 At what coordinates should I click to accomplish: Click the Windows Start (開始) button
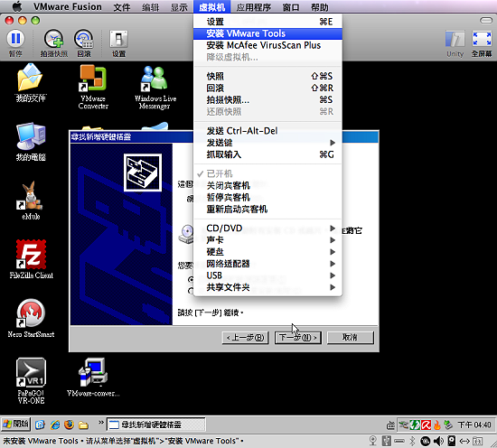click(16, 425)
